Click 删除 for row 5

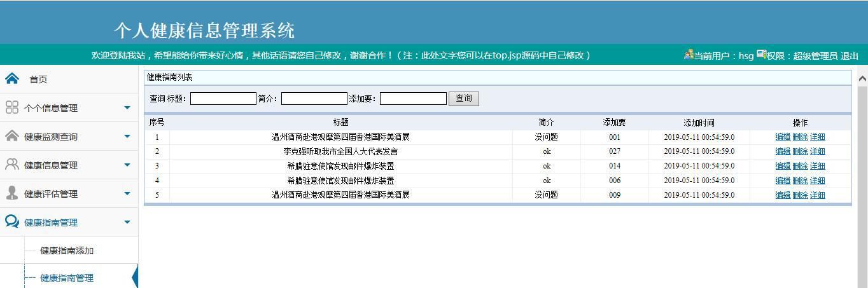pos(800,195)
